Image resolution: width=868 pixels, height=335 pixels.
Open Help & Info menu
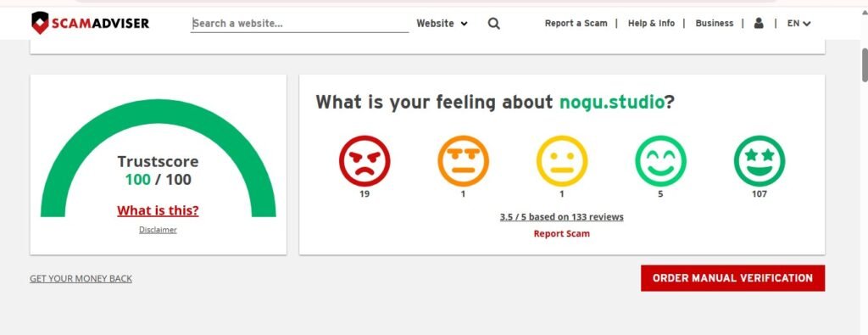tap(651, 23)
